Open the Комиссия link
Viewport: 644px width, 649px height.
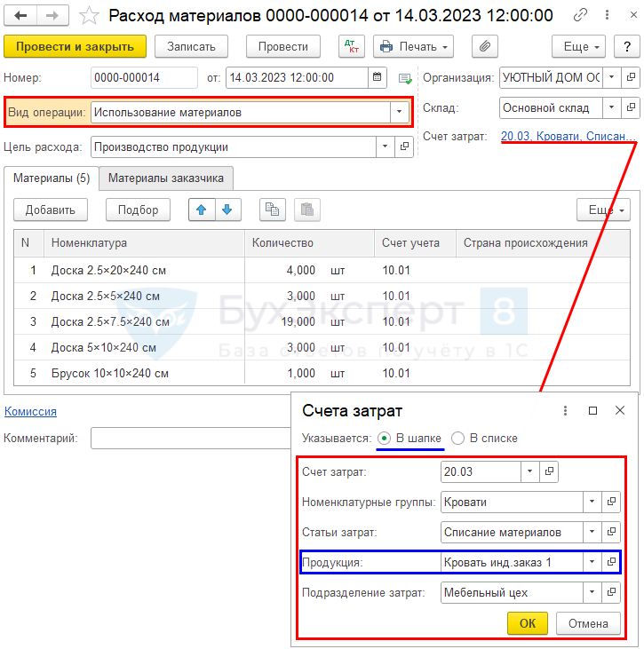[30, 411]
